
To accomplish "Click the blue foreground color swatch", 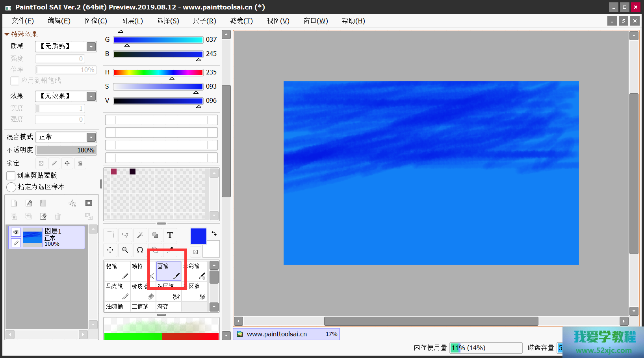I will [198, 236].
